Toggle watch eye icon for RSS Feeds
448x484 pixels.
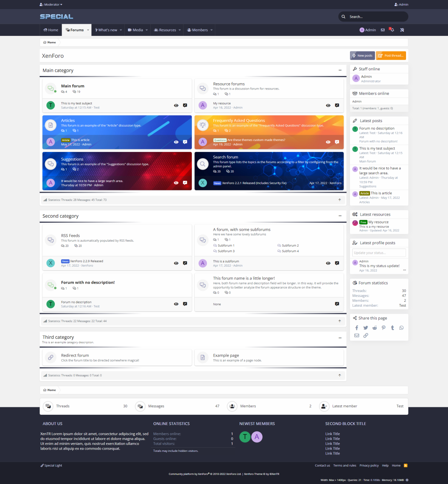point(176,263)
